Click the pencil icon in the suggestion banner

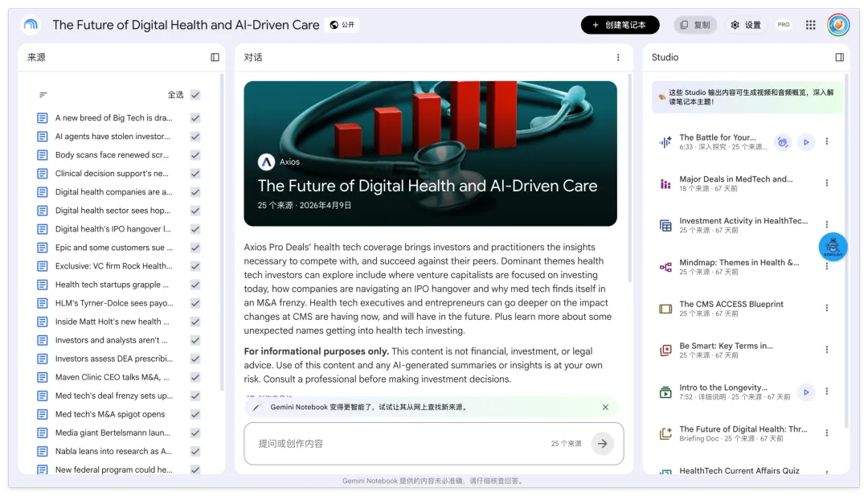[256, 407]
